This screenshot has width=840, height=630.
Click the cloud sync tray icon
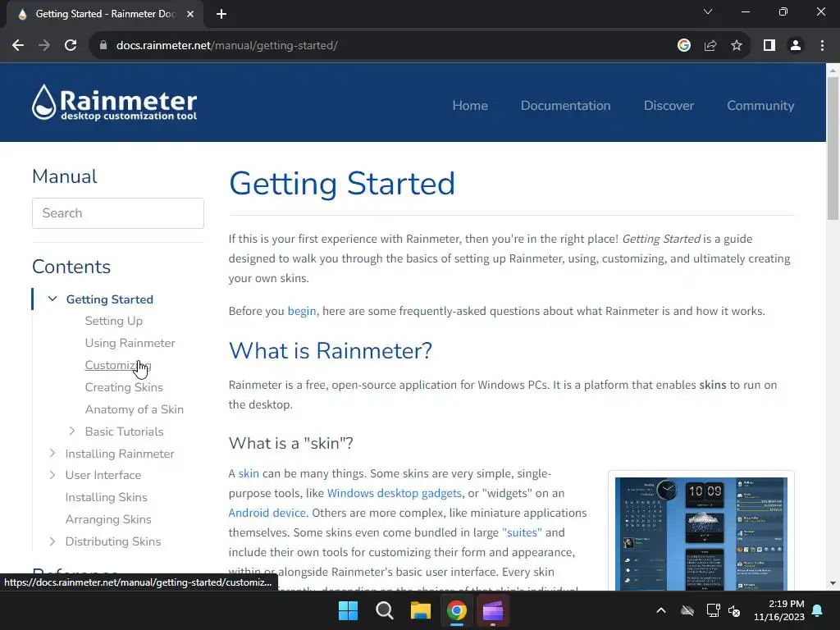click(687, 610)
